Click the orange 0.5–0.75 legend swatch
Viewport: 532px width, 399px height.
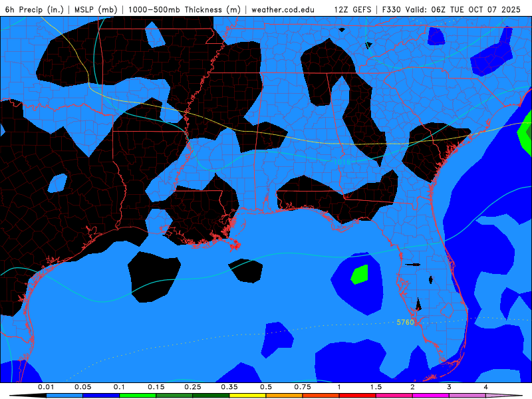pos(285,396)
